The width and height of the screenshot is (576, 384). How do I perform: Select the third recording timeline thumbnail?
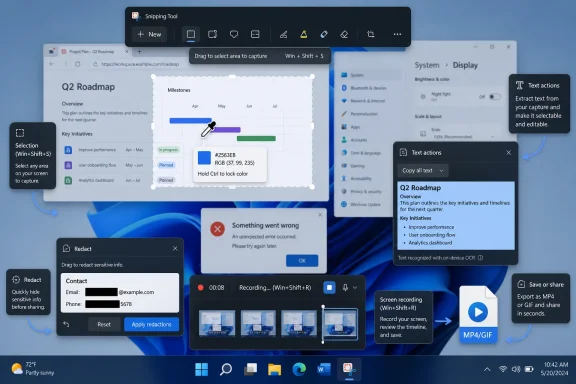click(x=299, y=323)
